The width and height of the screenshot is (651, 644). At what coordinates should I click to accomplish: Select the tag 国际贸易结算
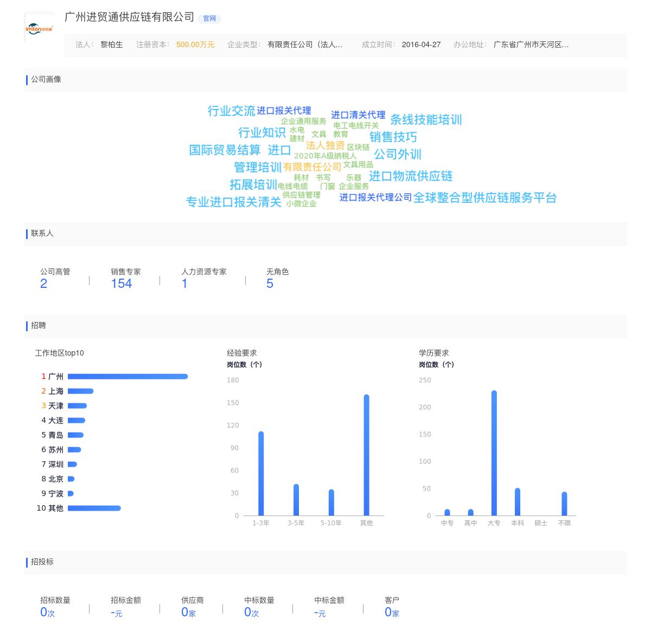(225, 150)
